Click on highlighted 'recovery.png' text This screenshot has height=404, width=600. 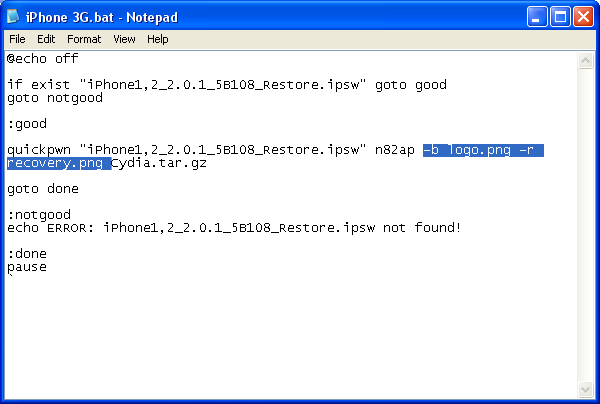pyautogui.click(x=55, y=163)
